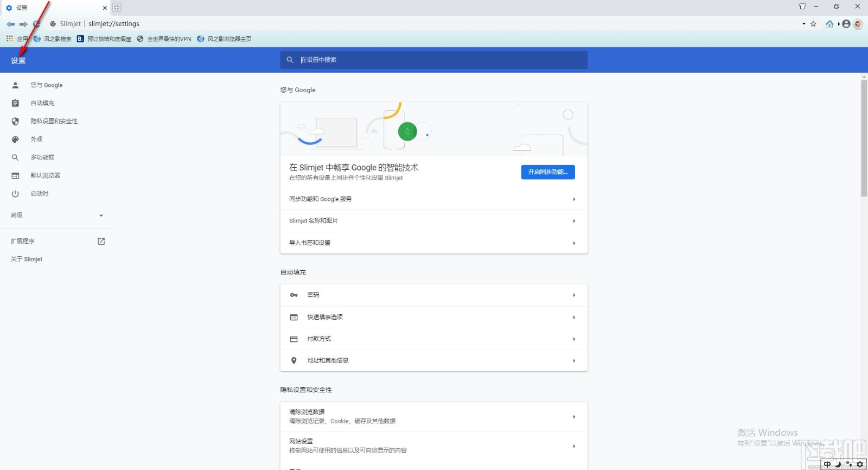Image resolution: width=868 pixels, height=470 pixels.
Task: Open the 全世界最快的VPN bookmark
Action: tap(164, 39)
